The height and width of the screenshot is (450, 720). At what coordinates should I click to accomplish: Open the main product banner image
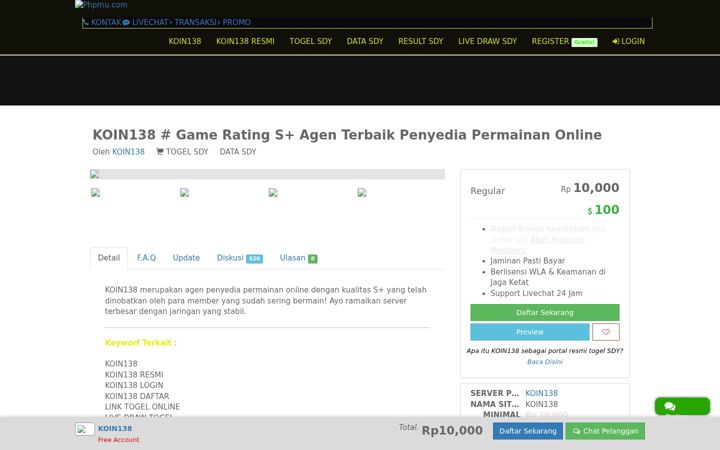tap(267, 174)
